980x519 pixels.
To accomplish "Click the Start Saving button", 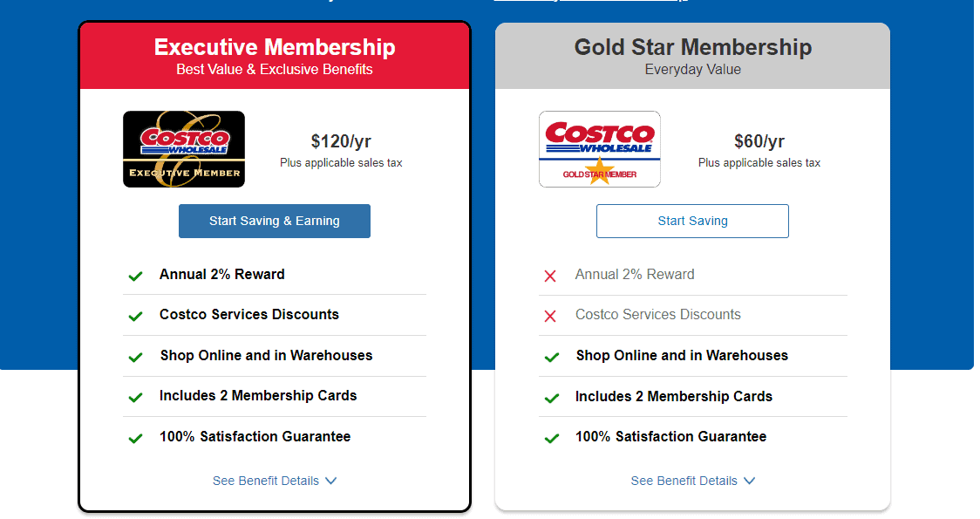I will [692, 221].
